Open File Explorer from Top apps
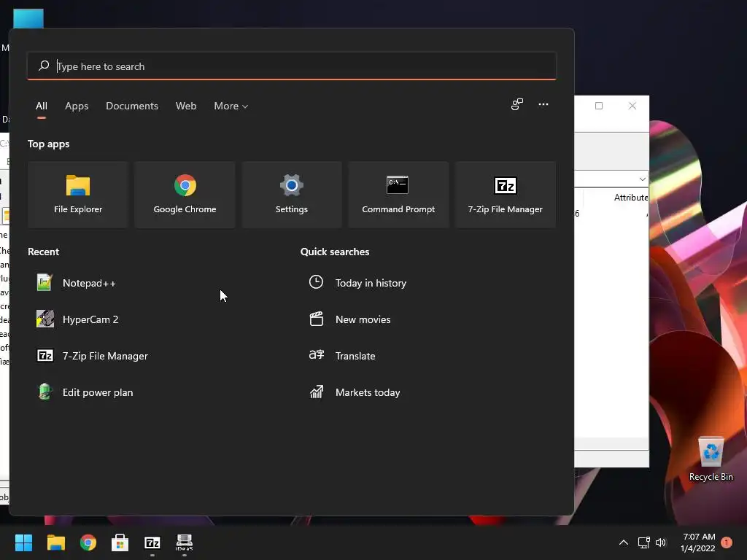This screenshot has height=560, width=747. 78,194
